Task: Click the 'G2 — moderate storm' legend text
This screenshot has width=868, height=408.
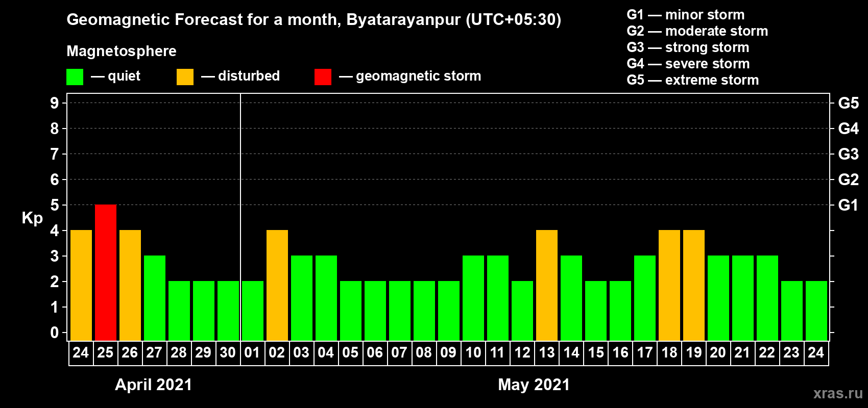Action: 697,31
